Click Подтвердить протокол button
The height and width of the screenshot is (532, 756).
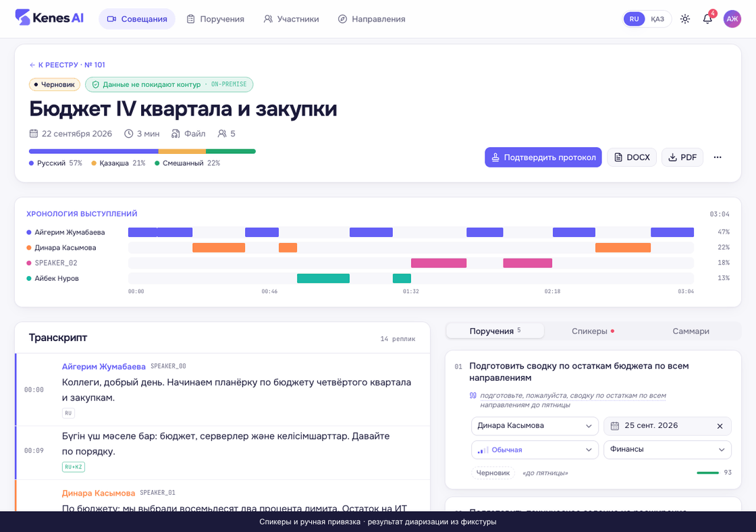(x=543, y=157)
